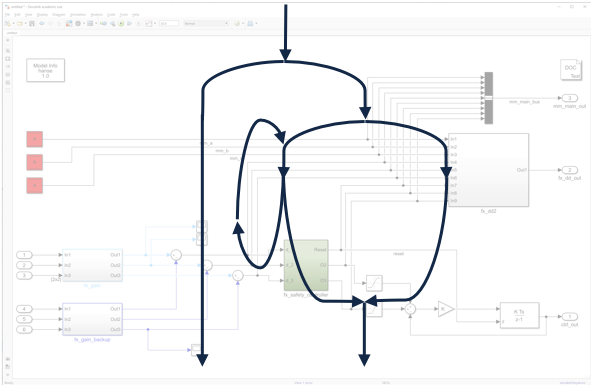Open Model Configuration Parameters gear icon

pyautogui.click(x=78, y=23)
